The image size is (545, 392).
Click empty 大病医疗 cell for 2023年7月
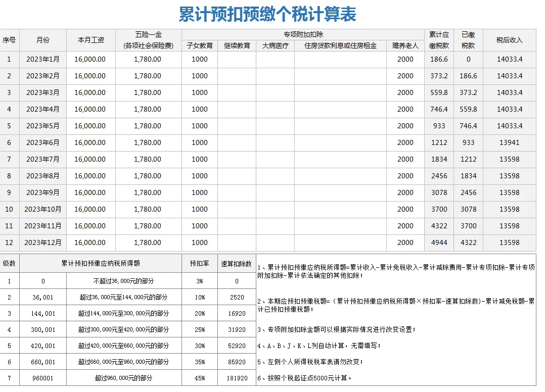click(275, 159)
